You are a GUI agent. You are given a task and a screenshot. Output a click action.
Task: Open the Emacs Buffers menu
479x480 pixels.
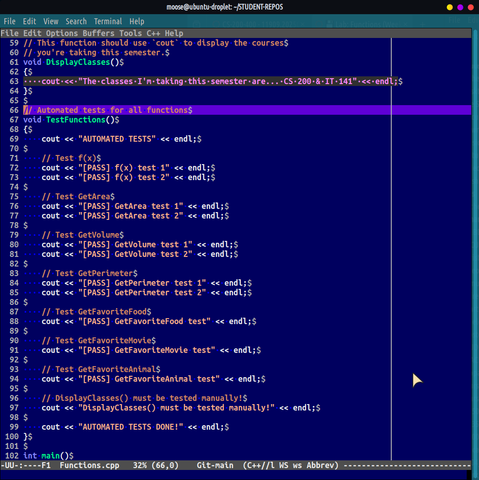point(98,33)
